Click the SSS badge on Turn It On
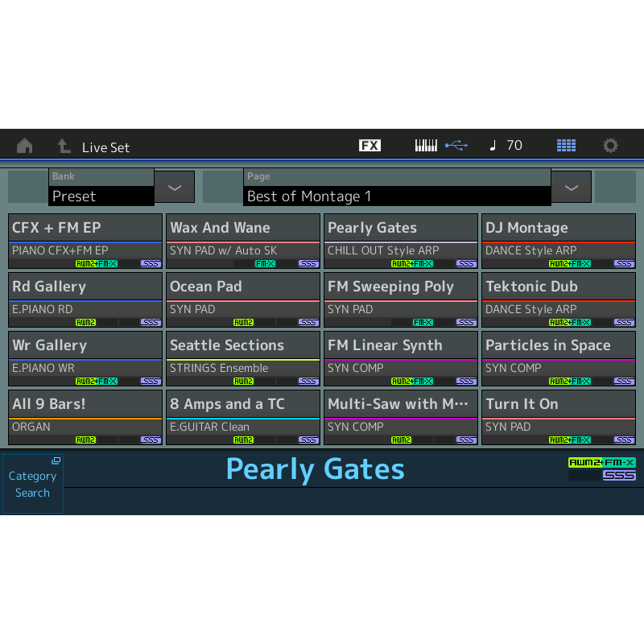 point(624,440)
